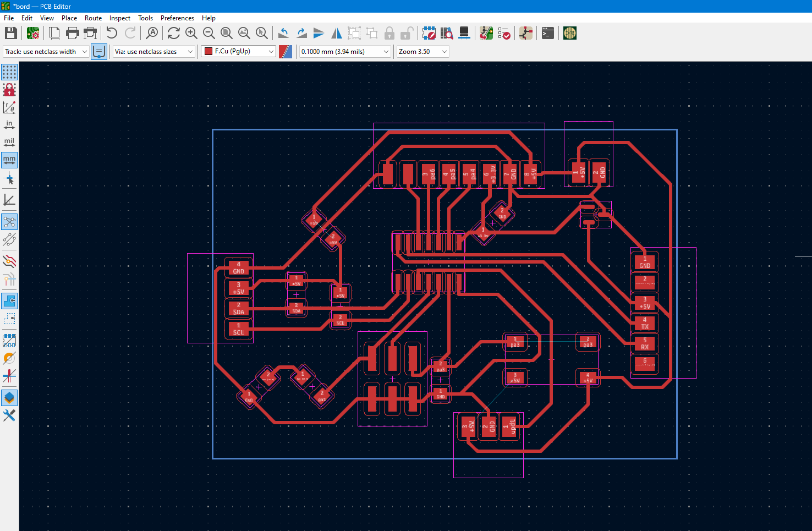Zoom to fit the board
Screen dimensions: 812x531
click(227, 34)
